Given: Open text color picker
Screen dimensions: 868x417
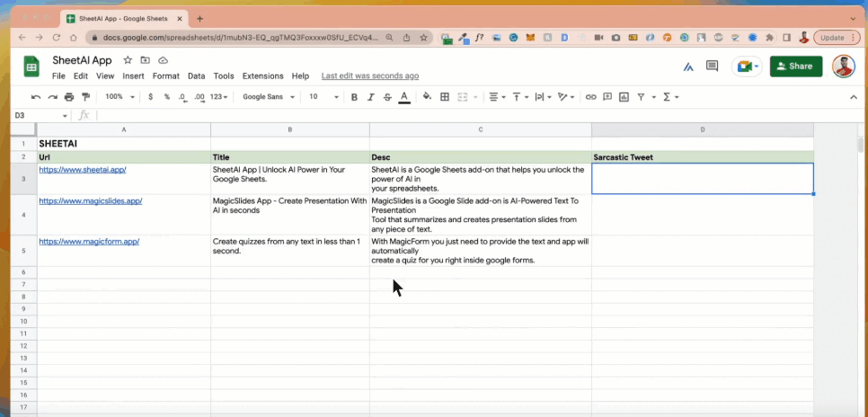Looking at the screenshot, I should point(404,97).
